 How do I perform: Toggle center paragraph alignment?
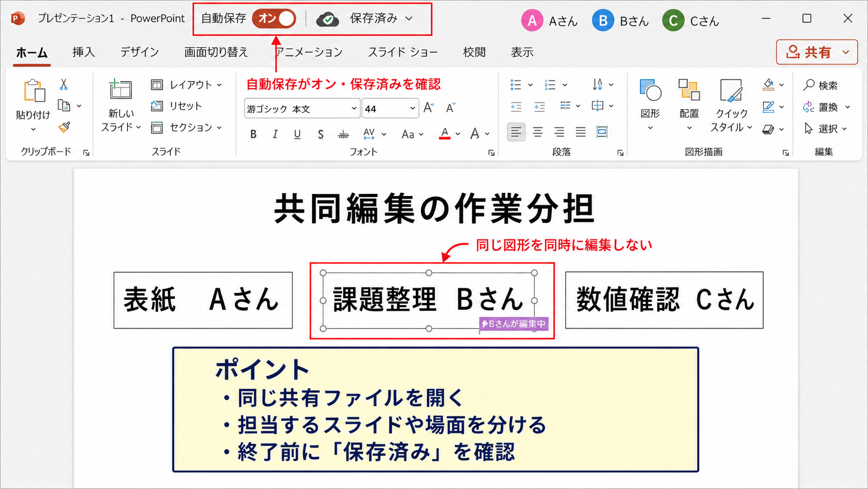point(538,132)
